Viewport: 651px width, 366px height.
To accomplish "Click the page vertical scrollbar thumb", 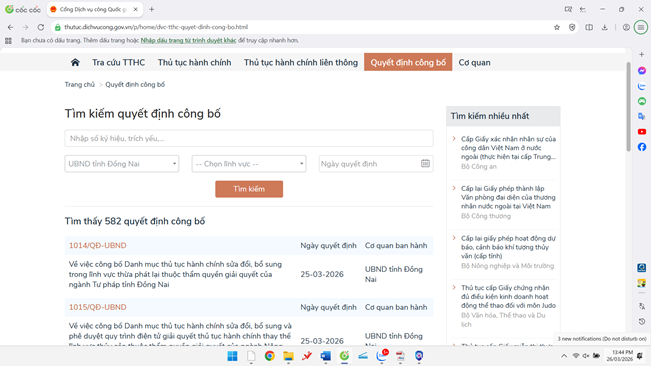I will pyautogui.click(x=628, y=107).
